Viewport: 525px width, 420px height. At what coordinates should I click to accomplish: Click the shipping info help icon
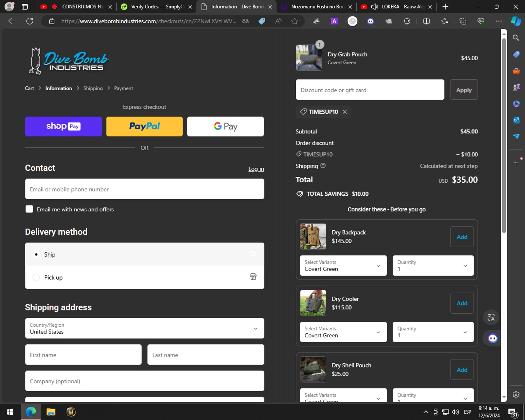(323, 166)
